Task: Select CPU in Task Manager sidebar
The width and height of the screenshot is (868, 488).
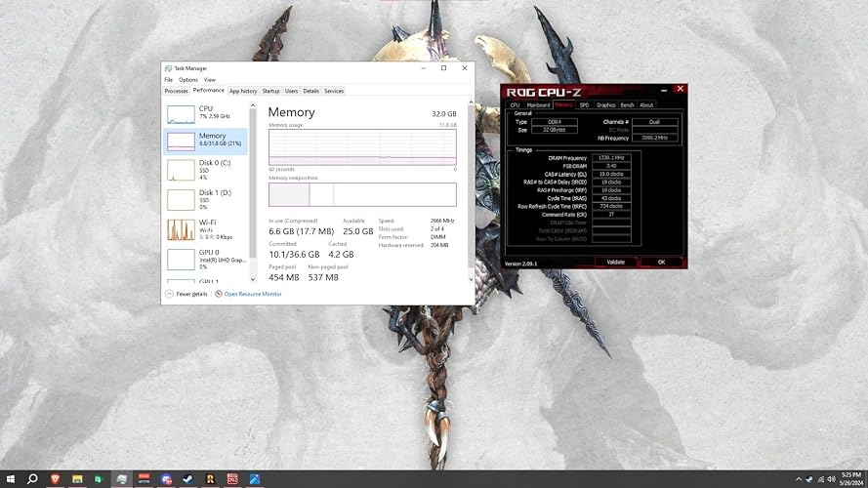Action: pos(205,114)
